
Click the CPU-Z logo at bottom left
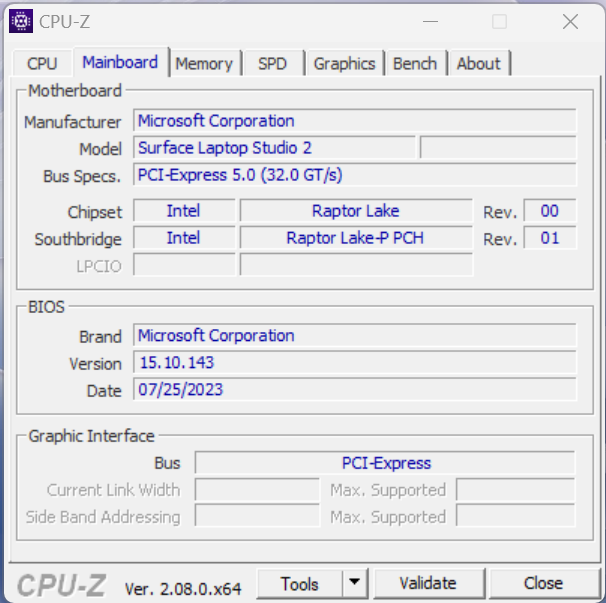pyautogui.click(x=61, y=585)
